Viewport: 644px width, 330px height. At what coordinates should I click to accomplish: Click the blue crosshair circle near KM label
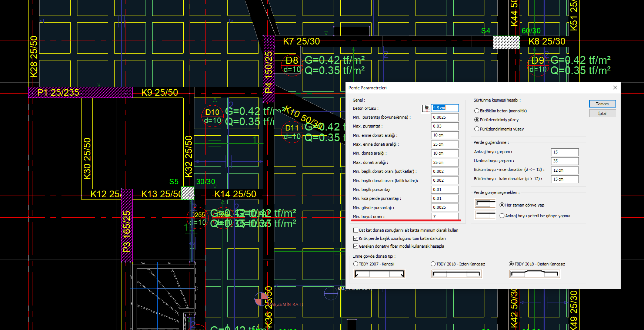click(x=331, y=293)
